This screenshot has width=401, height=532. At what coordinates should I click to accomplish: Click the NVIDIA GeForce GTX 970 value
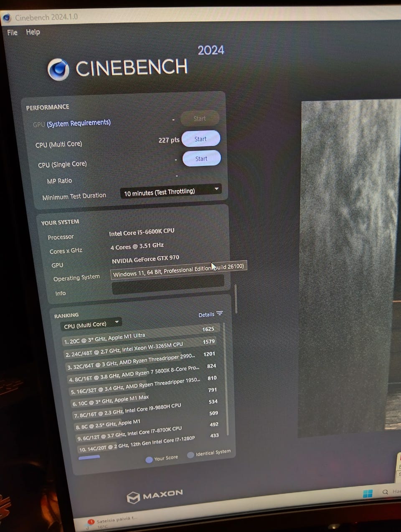click(x=145, y=259)
